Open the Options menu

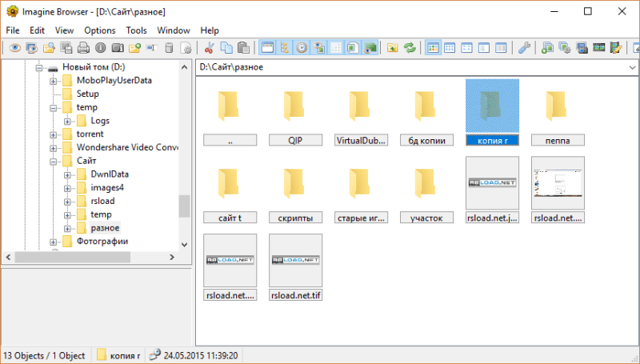point(100,30)
